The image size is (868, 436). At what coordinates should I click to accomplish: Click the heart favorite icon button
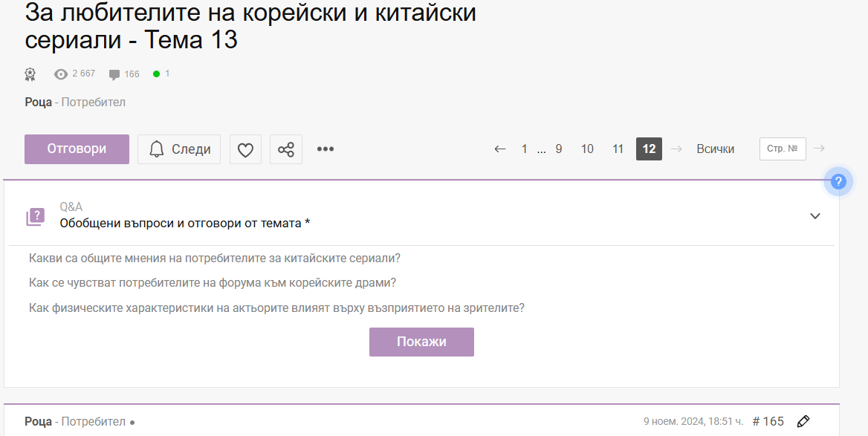245,149
